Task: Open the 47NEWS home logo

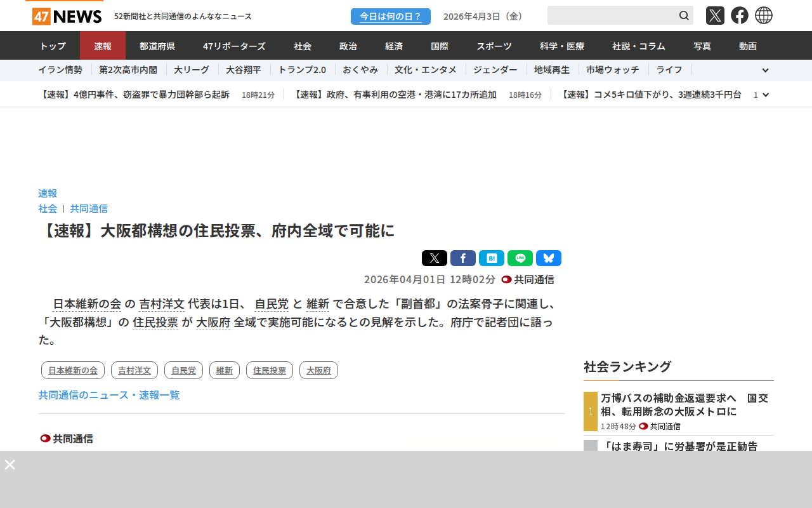Action: click(67, 16)
